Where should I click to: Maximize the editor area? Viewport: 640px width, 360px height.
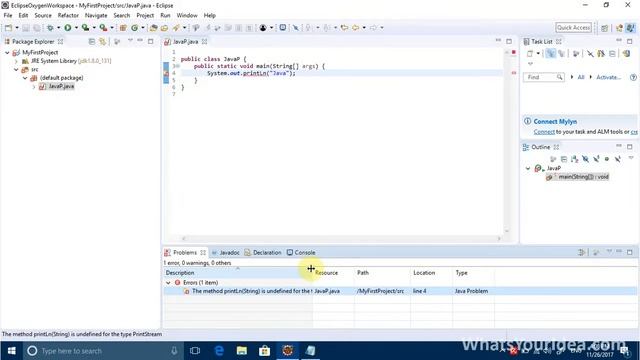point(509,41)
